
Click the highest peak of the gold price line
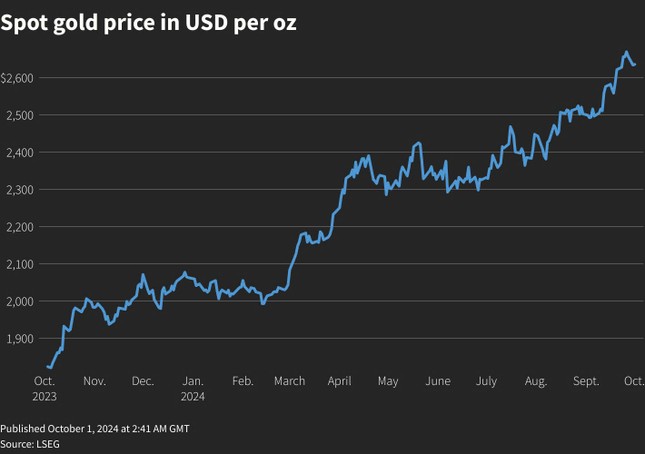coord(627,52)
